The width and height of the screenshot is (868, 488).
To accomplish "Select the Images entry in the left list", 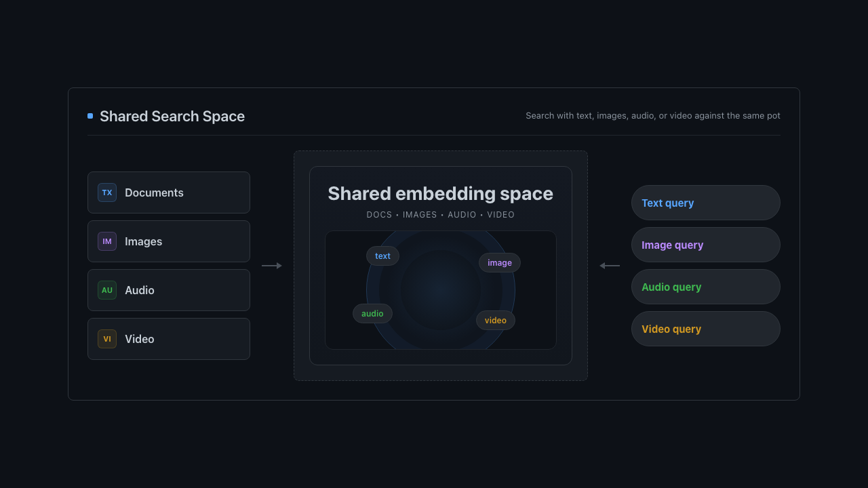I will [x=169, y=241].
